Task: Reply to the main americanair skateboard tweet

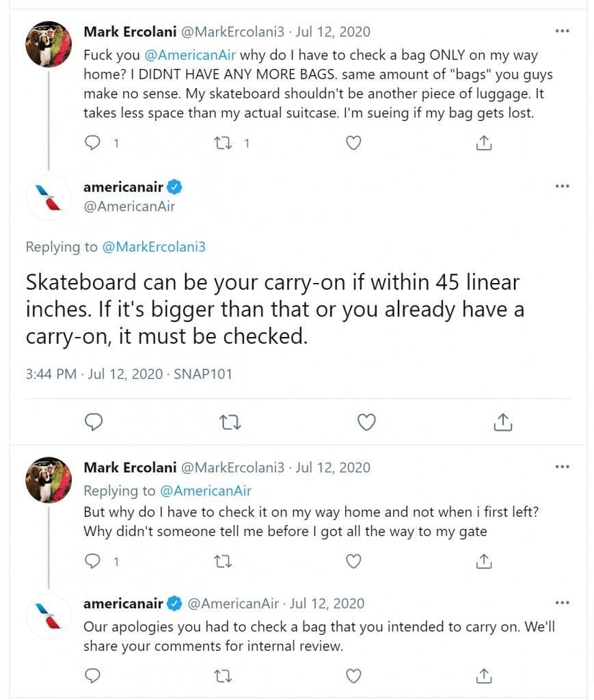Action: [x=94, y=422]
